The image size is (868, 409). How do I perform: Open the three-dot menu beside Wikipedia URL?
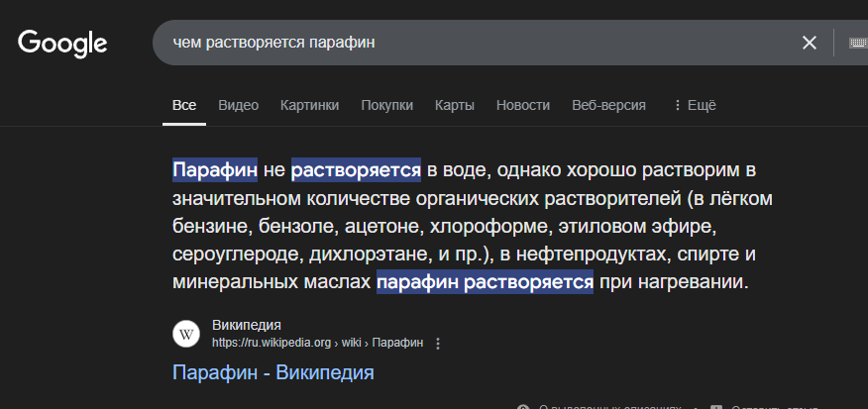point(438,344)
